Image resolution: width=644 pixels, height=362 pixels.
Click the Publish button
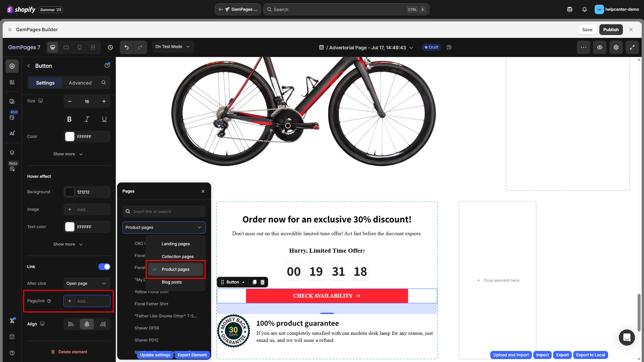pyautogui.click(x=610, y=30)
